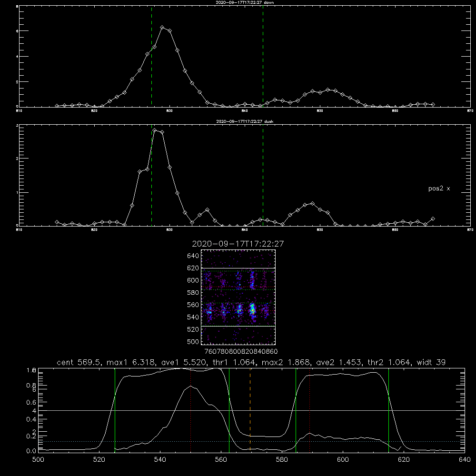This screenshot has width=476, height=476.
Task: Click the timestamp title above the spectral image
Action: coord(238,244)
